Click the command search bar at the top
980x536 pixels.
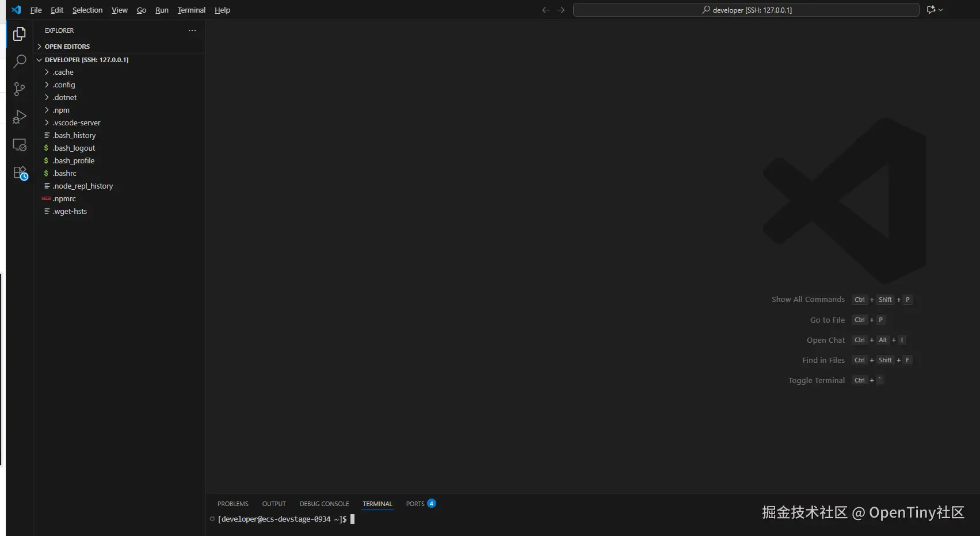click(x=745, y=10)
